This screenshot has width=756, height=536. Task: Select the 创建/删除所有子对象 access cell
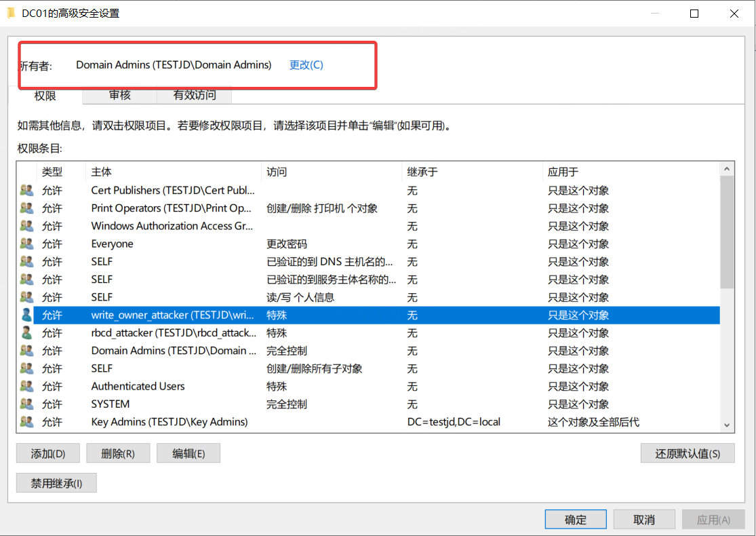tap(315, 368)
